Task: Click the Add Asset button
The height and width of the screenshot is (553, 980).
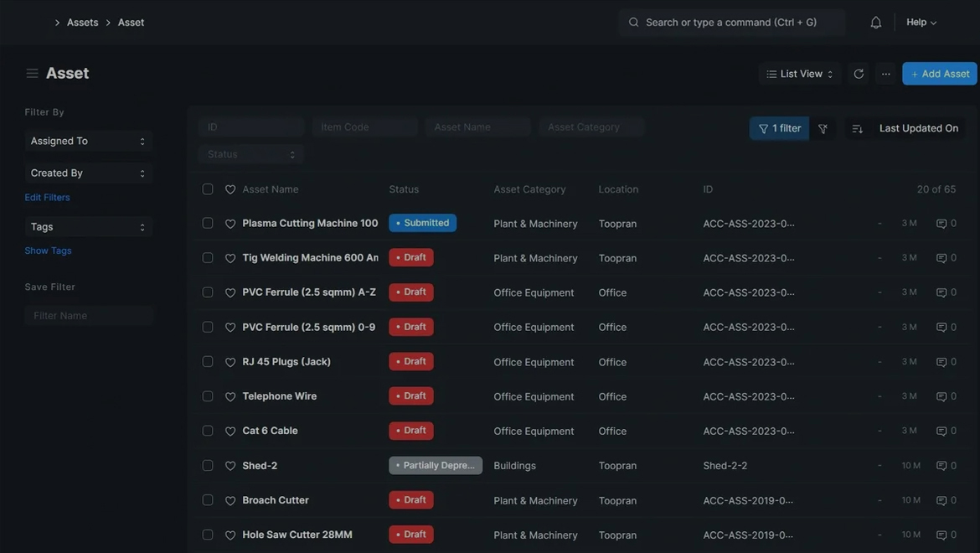Action: pos(939,74)
